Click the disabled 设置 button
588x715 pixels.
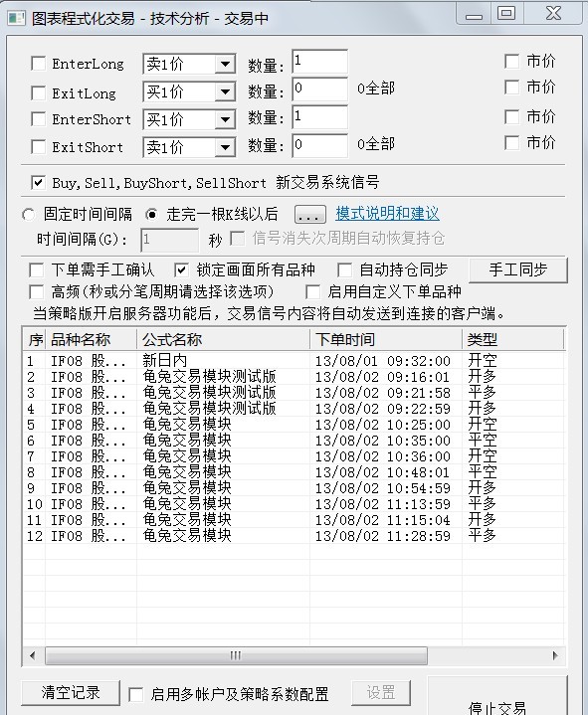pyautogui.click(x=381, y=693)
